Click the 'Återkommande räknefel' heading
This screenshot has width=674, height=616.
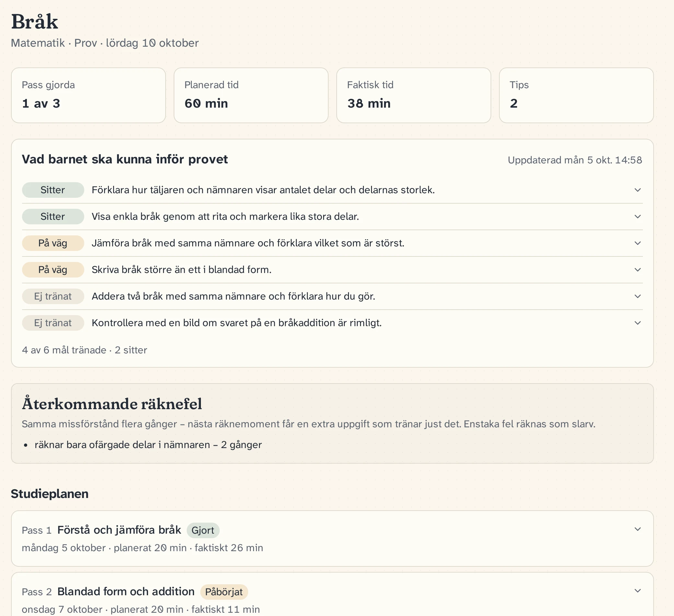(112, 404)
